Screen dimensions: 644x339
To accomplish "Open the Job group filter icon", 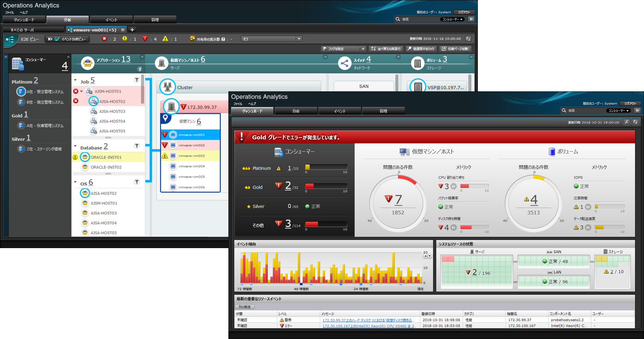I will tap(137, 80).
